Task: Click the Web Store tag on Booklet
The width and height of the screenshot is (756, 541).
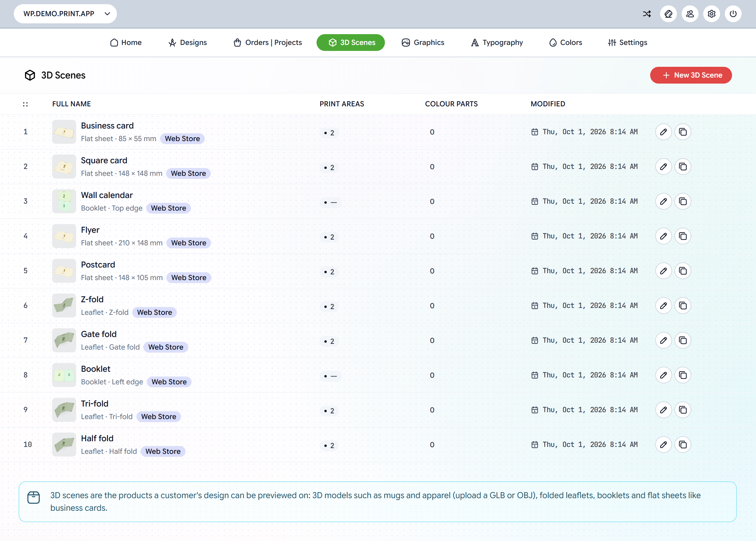Action: coord(169,382)
